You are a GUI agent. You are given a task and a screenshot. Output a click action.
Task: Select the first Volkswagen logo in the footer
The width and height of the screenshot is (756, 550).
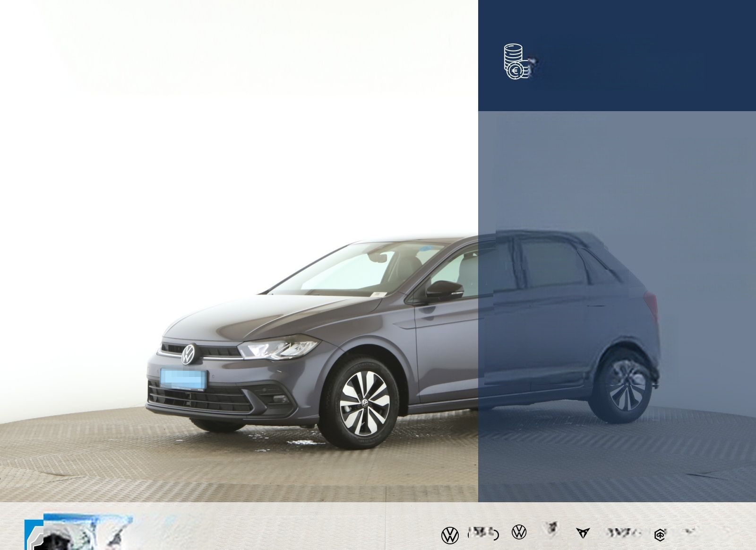[450, 535]
